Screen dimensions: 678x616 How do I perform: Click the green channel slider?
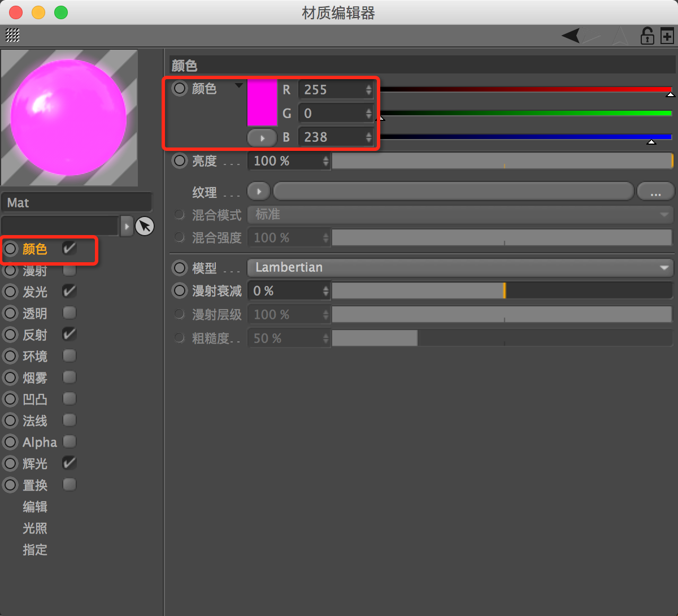click(526, 113)
